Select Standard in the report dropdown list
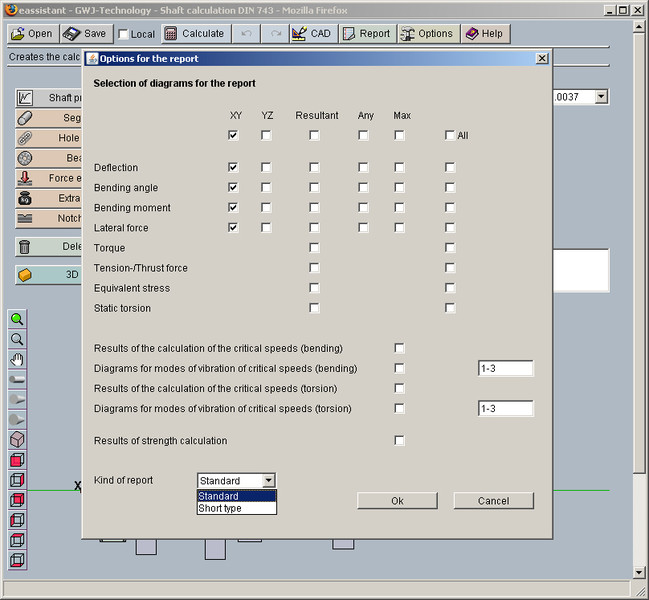649x600 pixels. tap(236, 496)
